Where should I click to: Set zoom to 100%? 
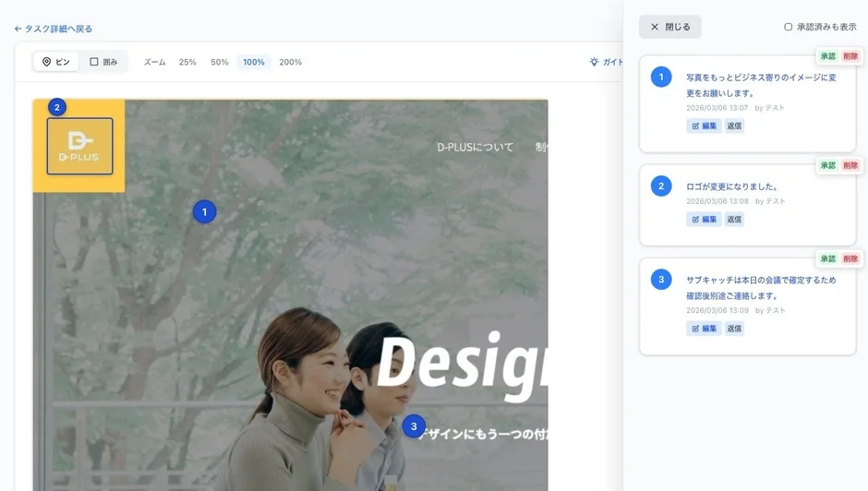[x=254, y=62]
